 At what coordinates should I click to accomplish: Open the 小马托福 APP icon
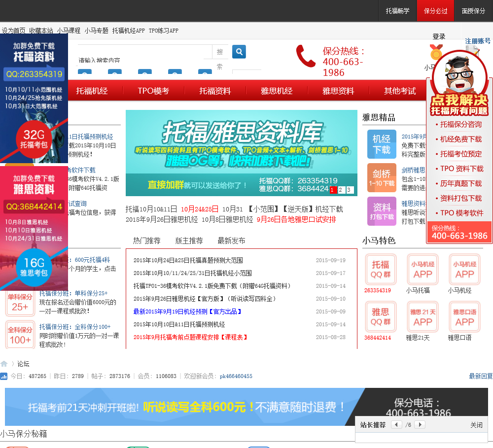point(423,270)
